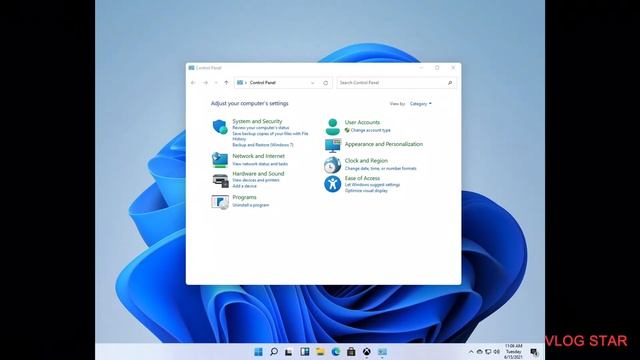640x360 pixels.
Task: Open the notification center icon
Action: (534, 352)
